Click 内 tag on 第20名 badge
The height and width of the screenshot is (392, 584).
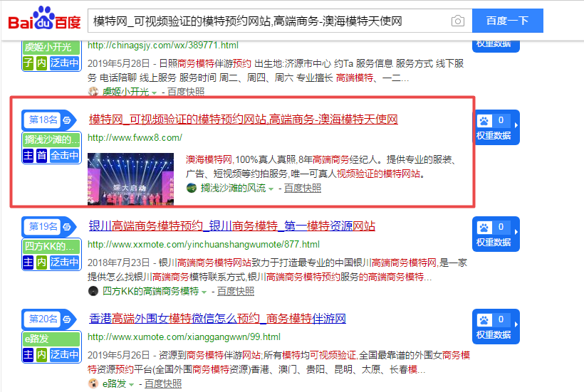tap(41, 355)
